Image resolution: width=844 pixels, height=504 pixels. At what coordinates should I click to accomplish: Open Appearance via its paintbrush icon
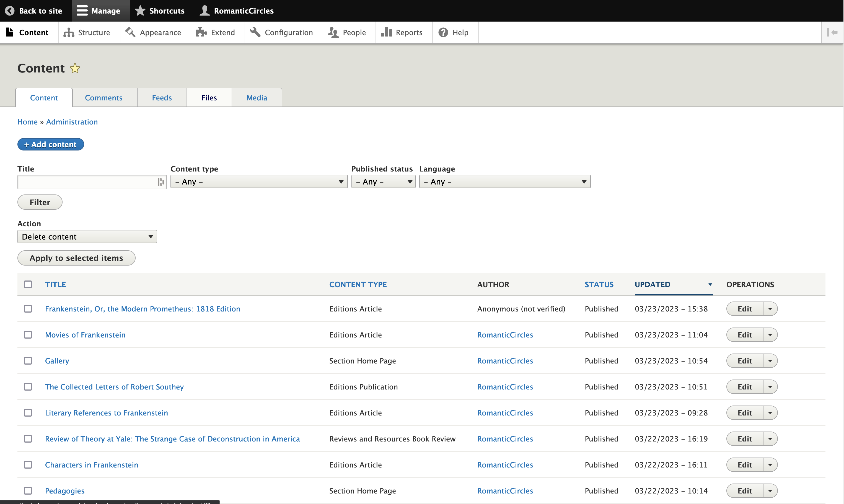point(130,32)
